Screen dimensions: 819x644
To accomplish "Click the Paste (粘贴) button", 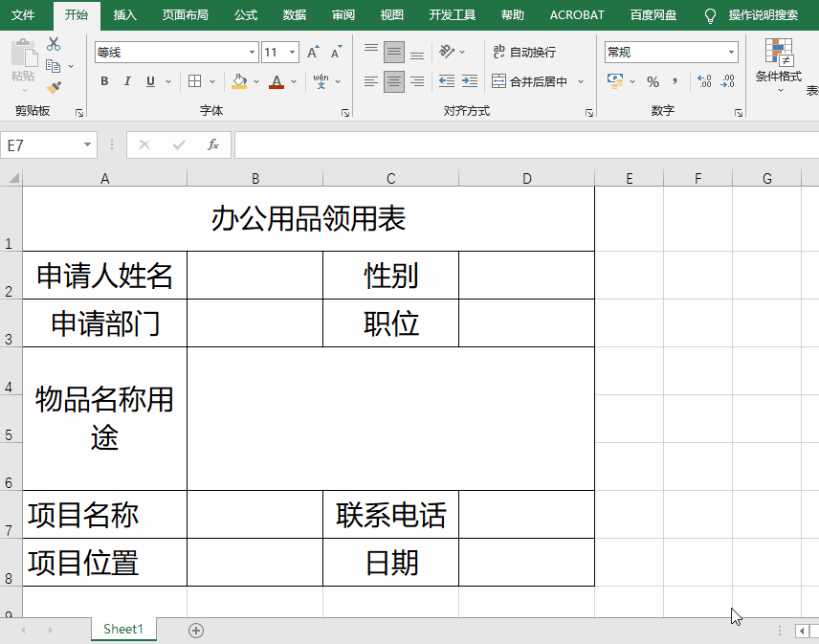I will coord(23,62).
